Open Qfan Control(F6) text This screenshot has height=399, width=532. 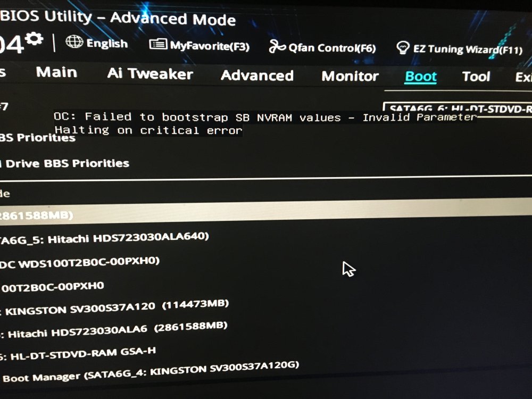coord(332,48)
